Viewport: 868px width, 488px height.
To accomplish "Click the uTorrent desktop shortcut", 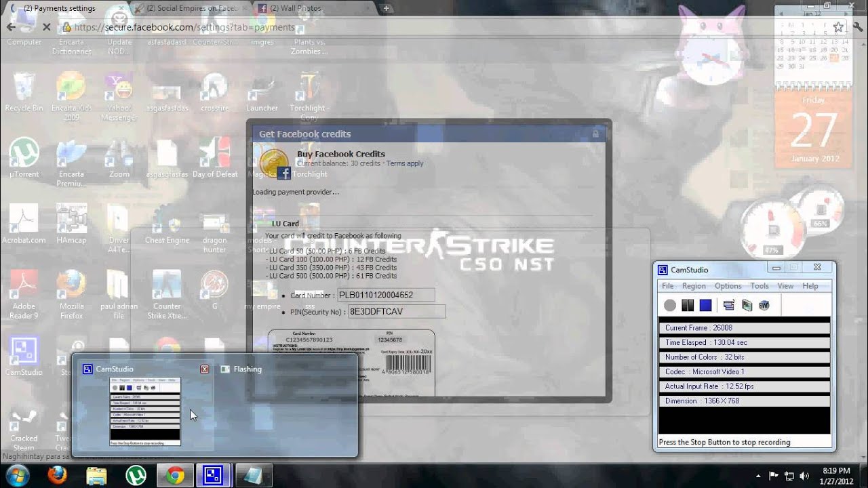I will [24, 159].
